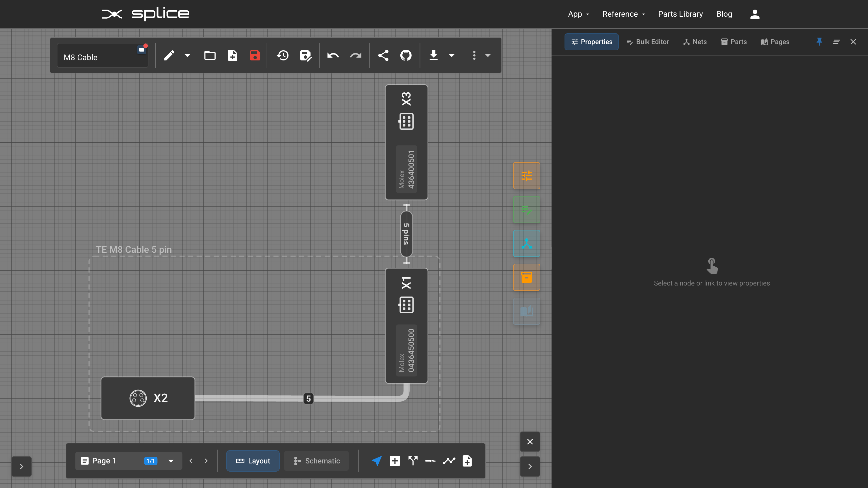868x488 pixels.
Task: Close the properties side panel
Action: click(x=853, y=42)
